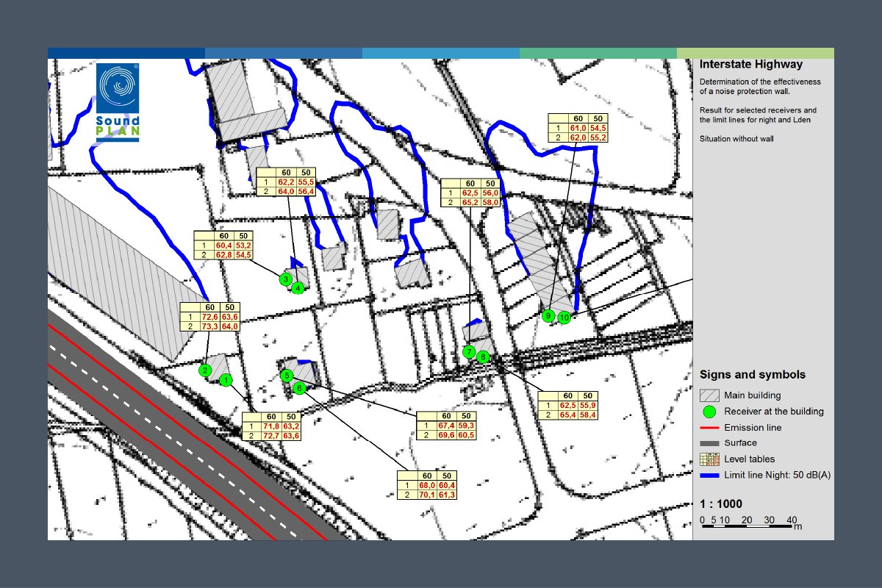Click the value 65,4 in level table
This screenshot has width=882, height=588.
(567, 415)
